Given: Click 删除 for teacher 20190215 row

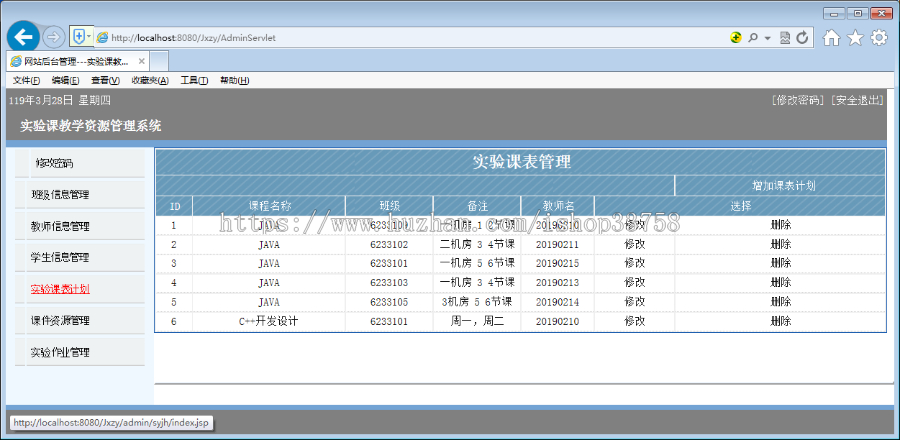Looking at the screenshot, I should tap(781, 263).
